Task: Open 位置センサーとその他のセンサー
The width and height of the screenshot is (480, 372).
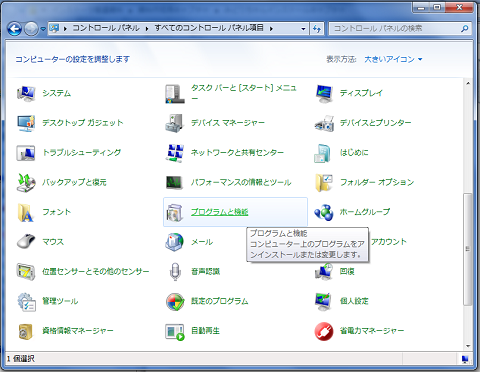Action: tap(83, 271)
